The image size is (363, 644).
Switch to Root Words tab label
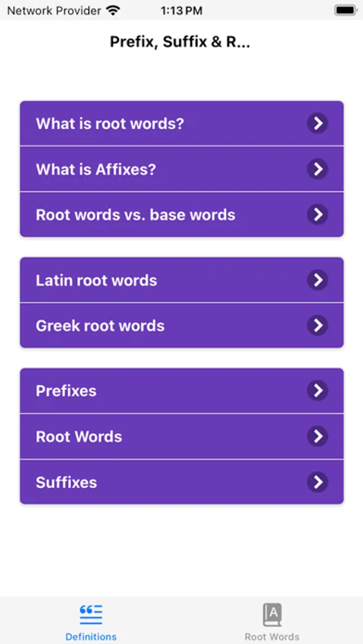(x=272, y=637)
